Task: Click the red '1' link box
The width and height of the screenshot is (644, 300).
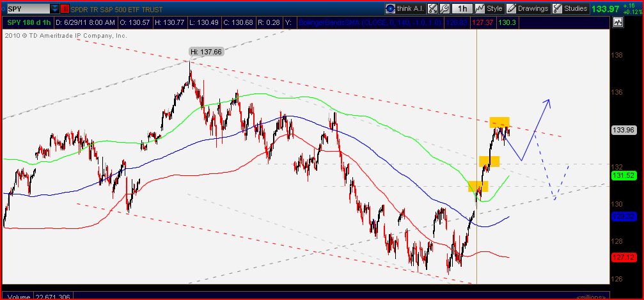Action: coord(65,9)
